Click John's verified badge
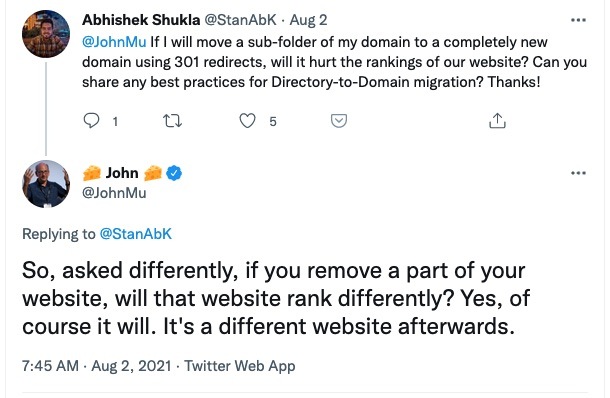 click(174, 173)
